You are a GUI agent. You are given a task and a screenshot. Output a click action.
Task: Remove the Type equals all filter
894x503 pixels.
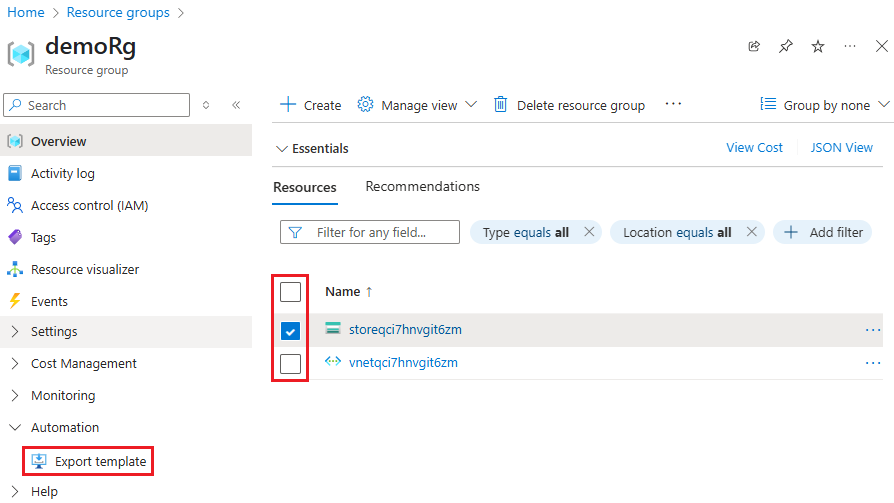pos(590,232)
